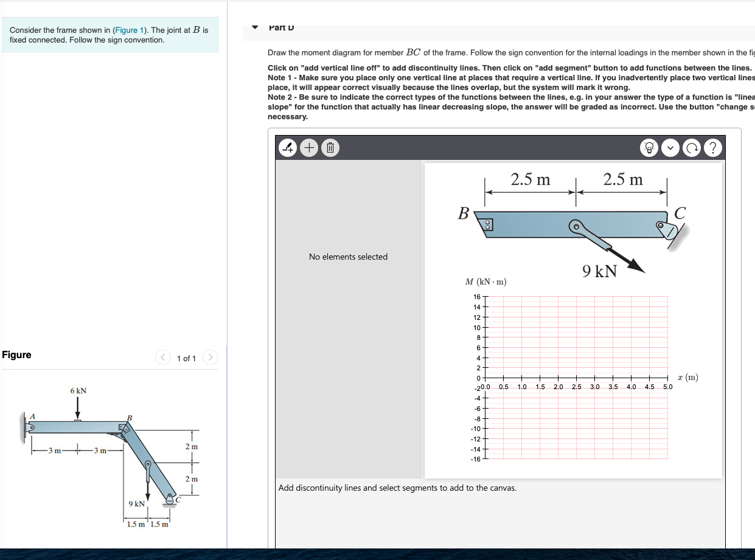755x560 pixels.
Task: Click the plus icon to add vertical line
Action: pyautogui.click(x=309, y=147)
